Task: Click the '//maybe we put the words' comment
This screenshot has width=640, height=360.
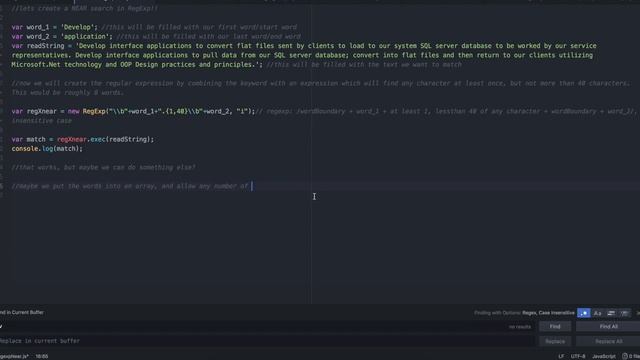Action: click(x=130, y=187)
